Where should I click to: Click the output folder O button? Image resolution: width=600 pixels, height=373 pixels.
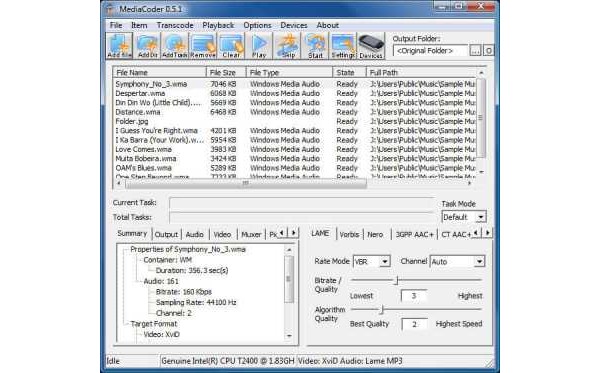pos(488,50)
